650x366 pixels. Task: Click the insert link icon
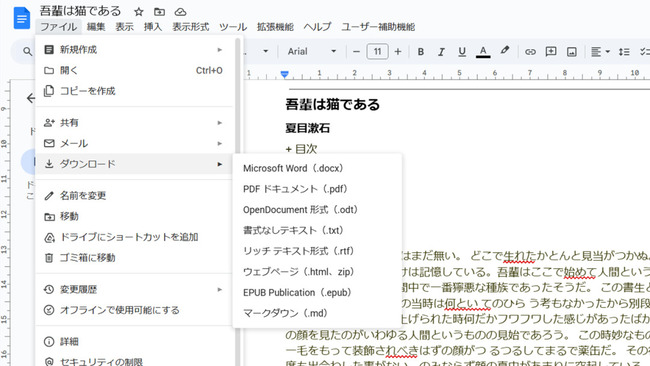tap(530, 52)
